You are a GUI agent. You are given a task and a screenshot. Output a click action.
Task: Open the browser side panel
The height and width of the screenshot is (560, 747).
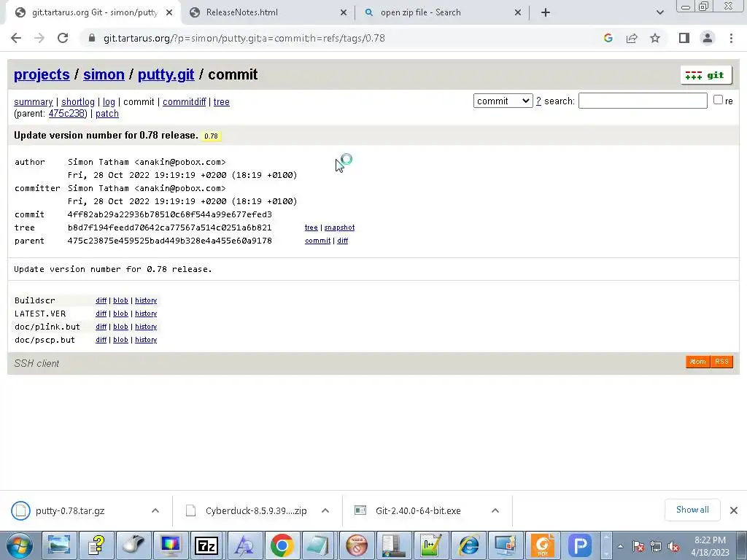point(684,38)
